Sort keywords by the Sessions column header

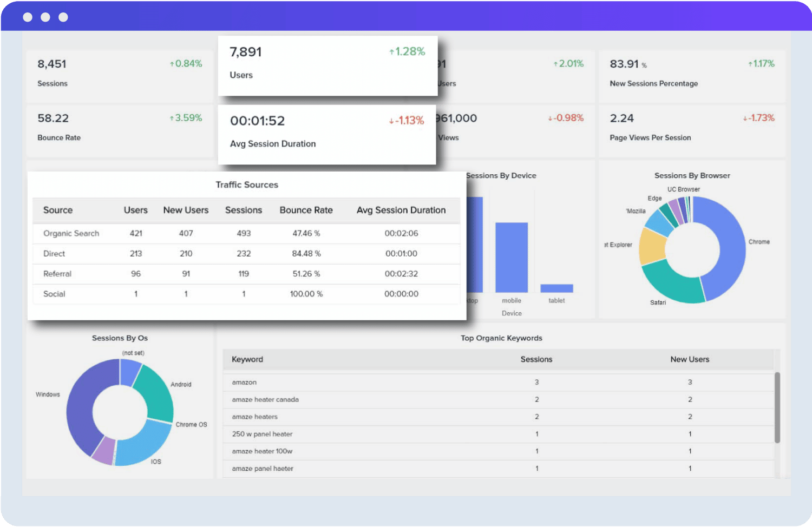pyautogui.click(x=536, y=359)
